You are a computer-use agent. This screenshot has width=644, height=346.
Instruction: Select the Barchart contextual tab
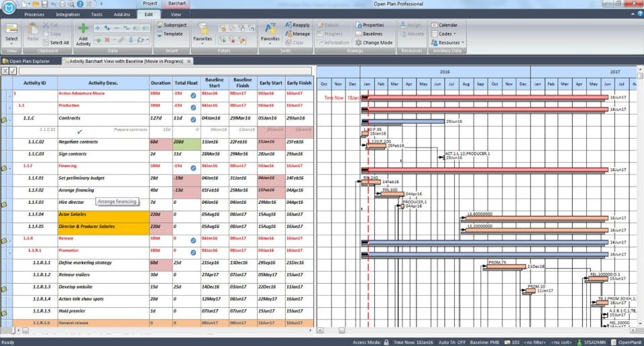[x=176, y=3]
